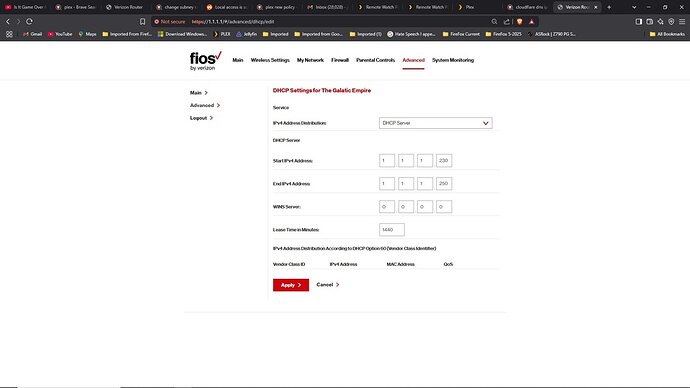
Task: Click the Vendor Class ID column header
Action: tap(289, 264)
